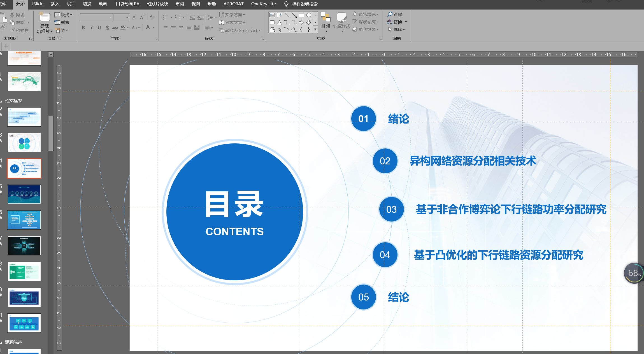The height and width of the screenshot is (354, 644).
Task: Open the font color dropdown arrow
Action: 154,27
